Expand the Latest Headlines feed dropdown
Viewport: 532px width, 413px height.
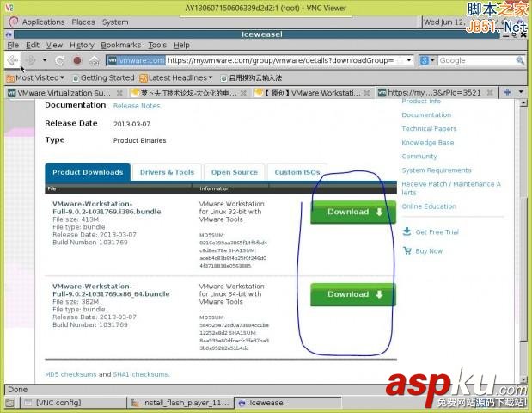[176, 77]
